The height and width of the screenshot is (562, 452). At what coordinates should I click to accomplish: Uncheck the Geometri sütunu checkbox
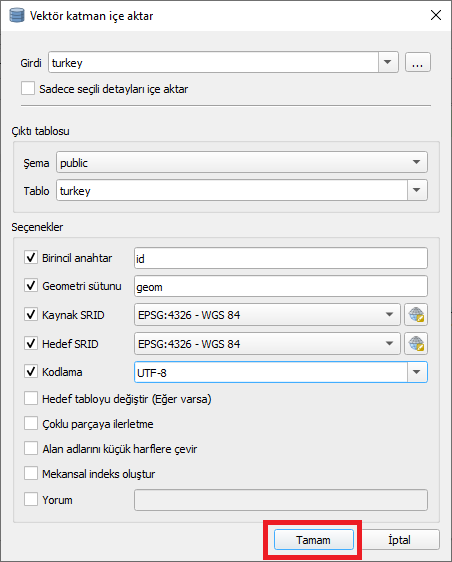[x=31, y=286]
